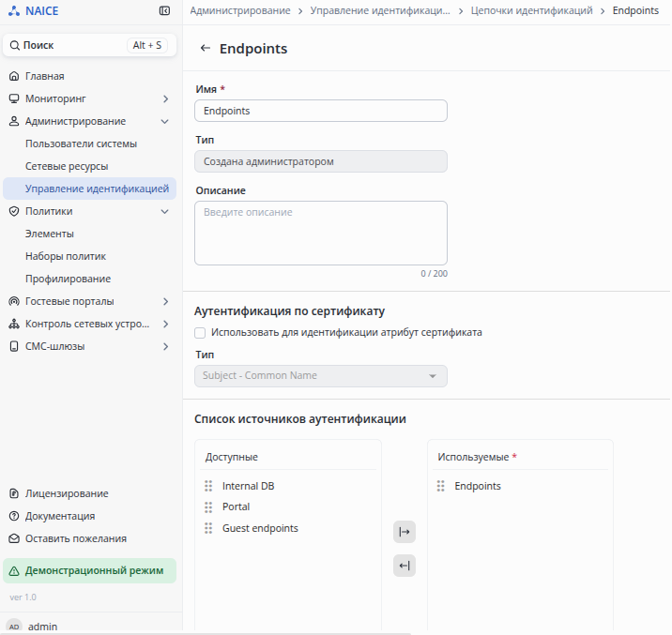Collapse the sidebar panel icon
Image resolution: width=672 pixels, height=635 pixels.
pos(165,11)
